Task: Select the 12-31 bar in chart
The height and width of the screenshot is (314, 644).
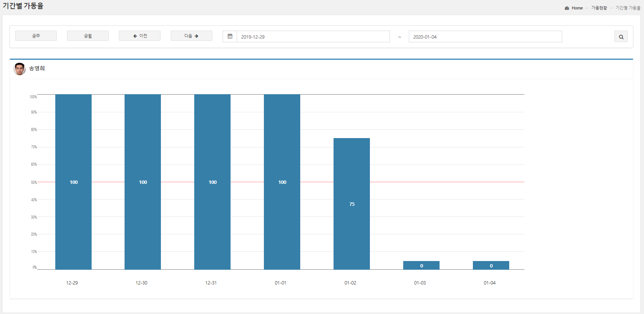Action: 212,182
